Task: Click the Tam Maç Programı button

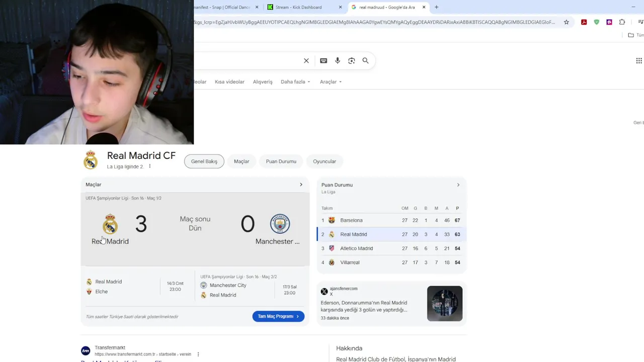Action: [x=278, y=316]
